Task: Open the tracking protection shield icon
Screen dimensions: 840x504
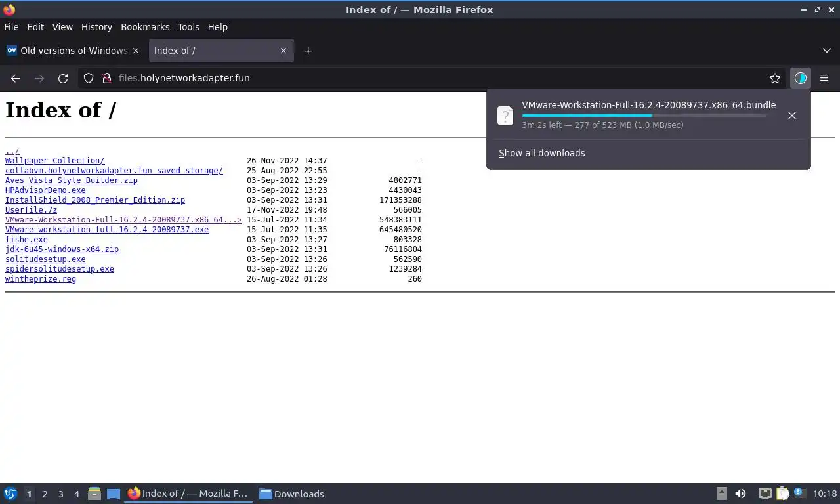Action: 89,78
